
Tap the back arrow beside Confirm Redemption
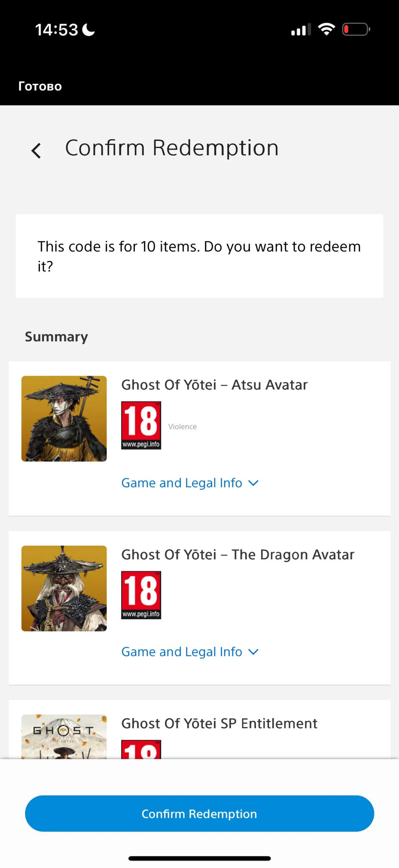point(36,151)
